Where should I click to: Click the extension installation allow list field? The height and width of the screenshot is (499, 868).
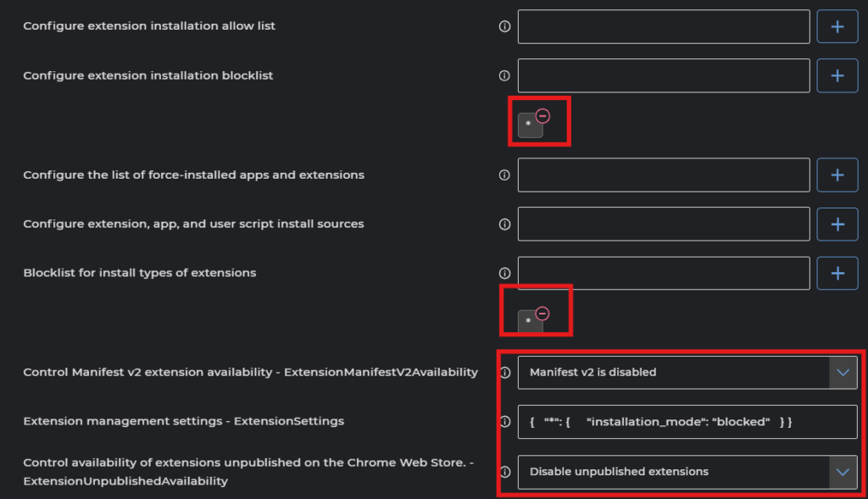pos(664,27)
